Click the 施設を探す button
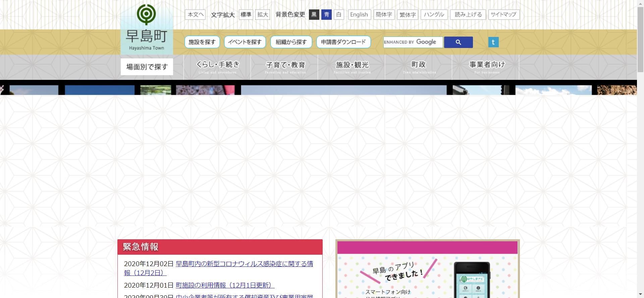Viewport: 644px width, 298px height. [x=202, y=42]
